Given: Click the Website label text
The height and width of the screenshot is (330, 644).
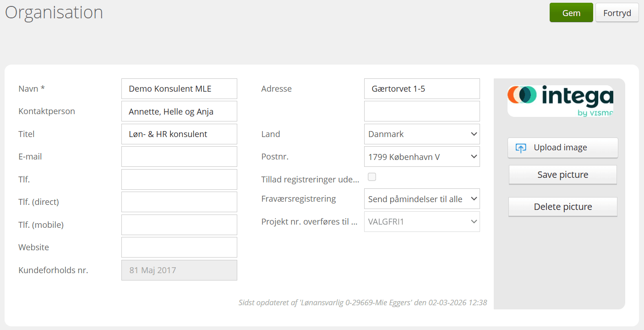Looking at the screenshot, I should [33, 247].
